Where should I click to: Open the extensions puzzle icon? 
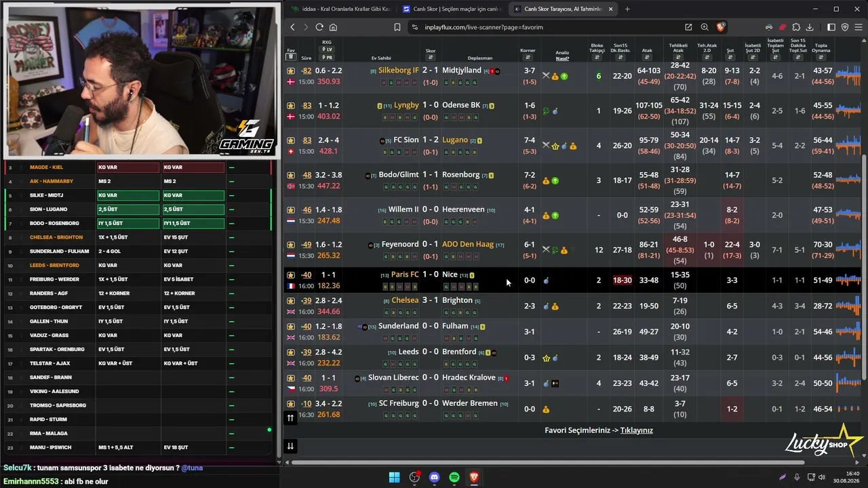pyautogui.click(x=796, y=27)
